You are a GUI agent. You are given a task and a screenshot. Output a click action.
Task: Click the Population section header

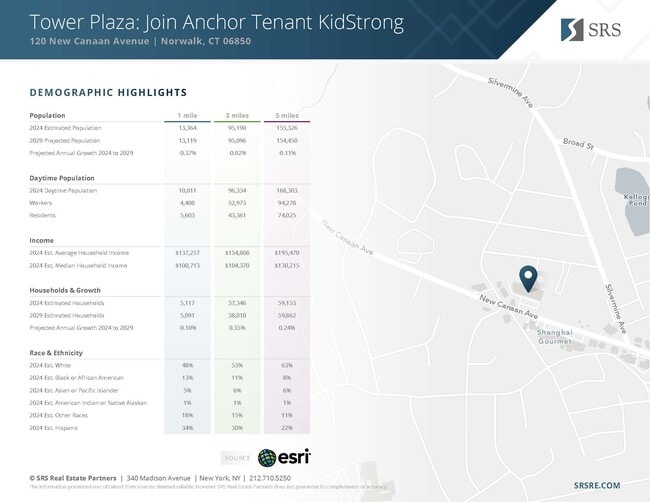point(48,116)
